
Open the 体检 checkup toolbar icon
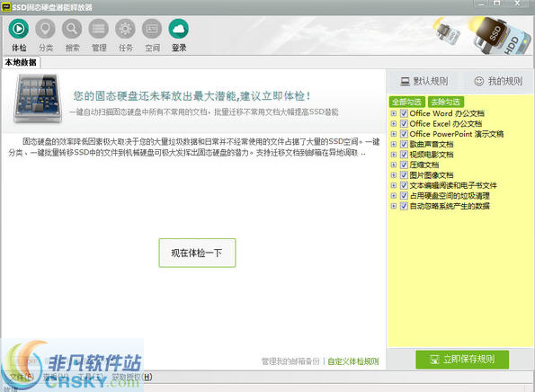point(18,30)
